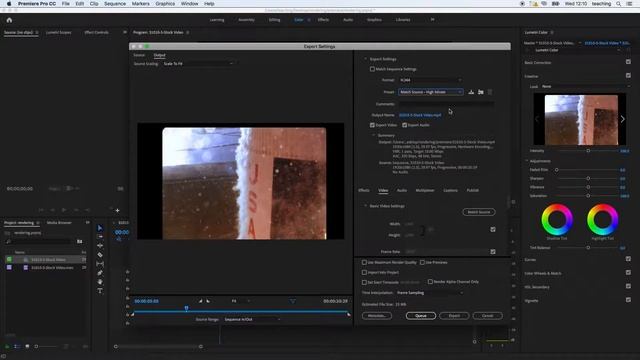Open the Sequence menu
This screenshot has width=640, height=360.
(x=115, y=4)
